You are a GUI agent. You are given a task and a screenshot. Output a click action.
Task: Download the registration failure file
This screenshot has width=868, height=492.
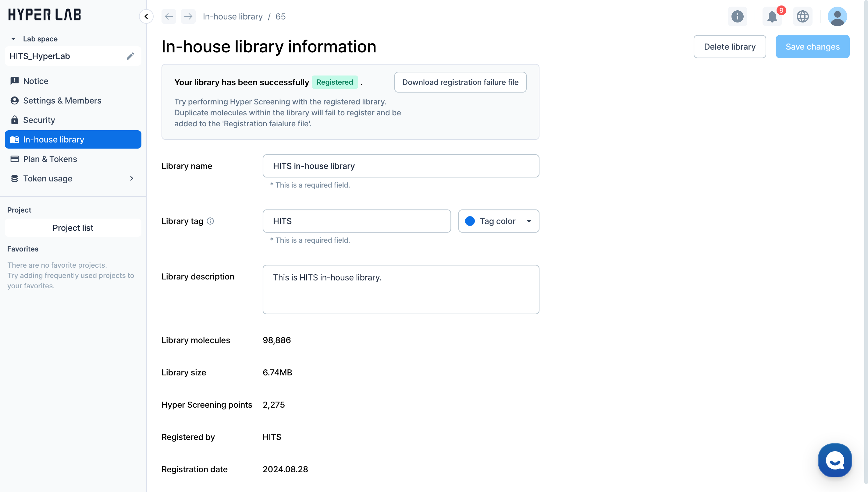460,82
